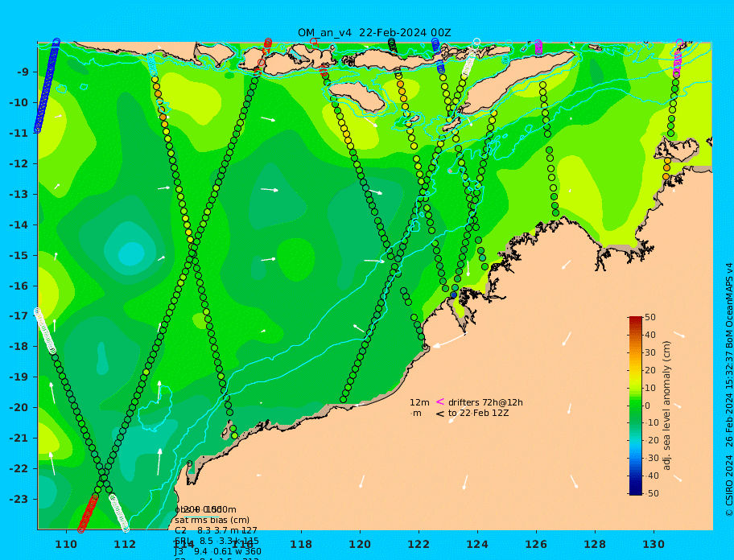Viewport: 734px width, 560px height.
Task: Click the latitude axis label "-19"
Action: coord(19,377)
